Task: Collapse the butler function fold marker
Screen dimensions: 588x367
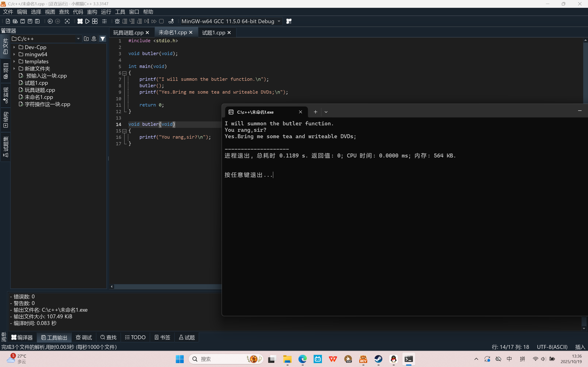Action: pyautogui.click(x=124, y=131)
